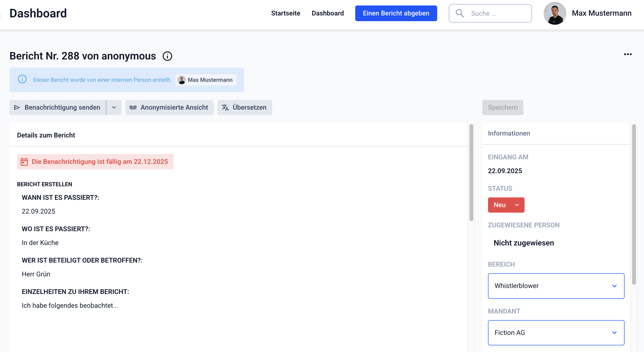Click the red calendar icon in due notice
This screenshot has height=352, width=644.
click(x=24, y=162)
